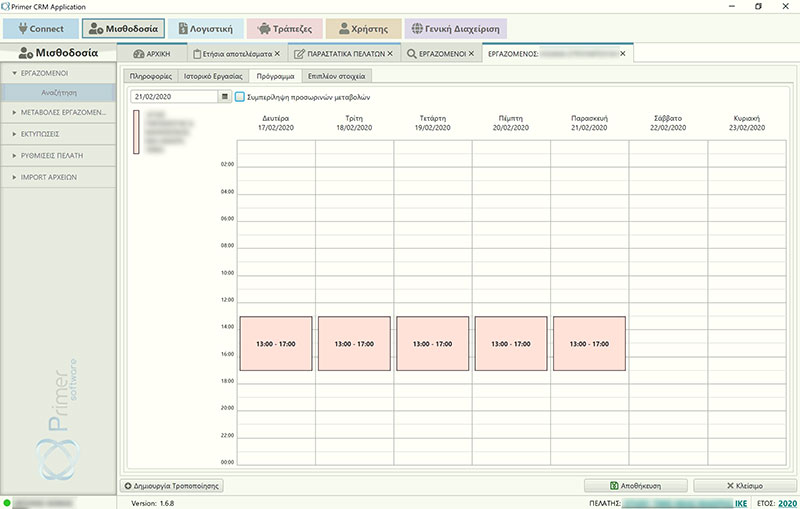Click the 18:00 time label

pos(228,381)
